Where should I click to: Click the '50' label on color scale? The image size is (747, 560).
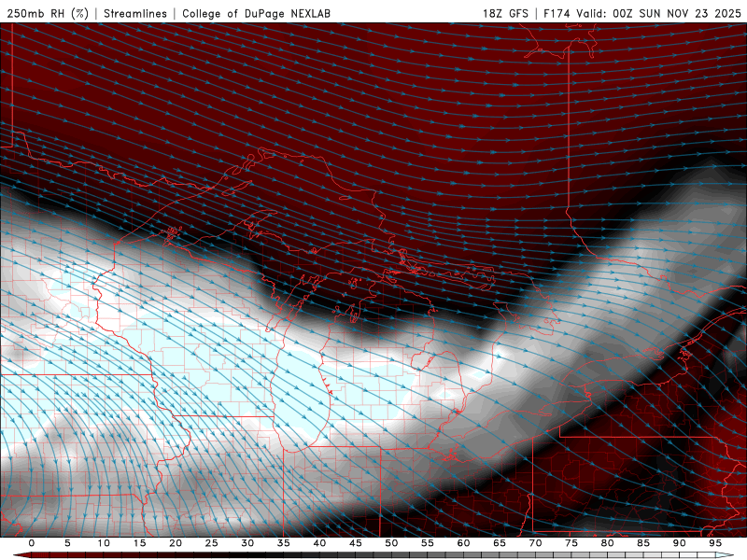point(391,543)
